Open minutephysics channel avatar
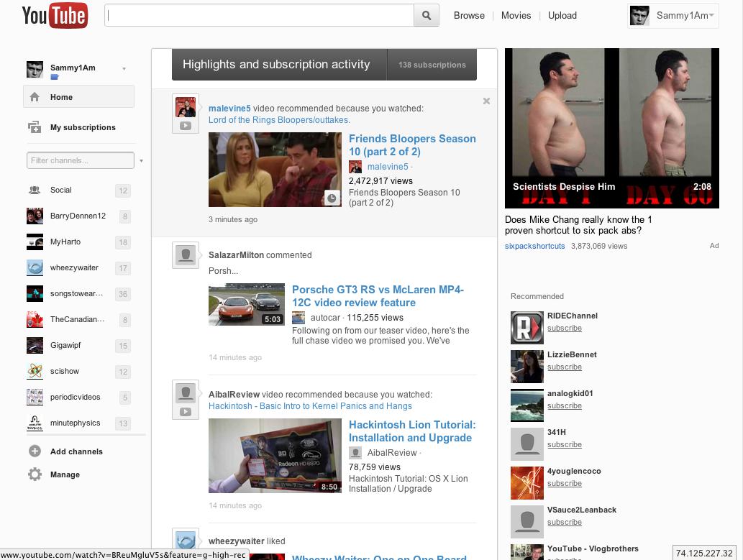Screen dimensions: 743x560 (x=35, y=423)
